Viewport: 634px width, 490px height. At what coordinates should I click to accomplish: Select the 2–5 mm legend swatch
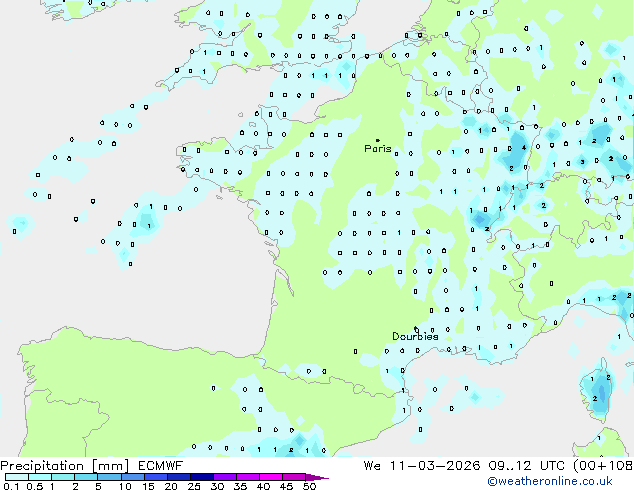point(86,477)
